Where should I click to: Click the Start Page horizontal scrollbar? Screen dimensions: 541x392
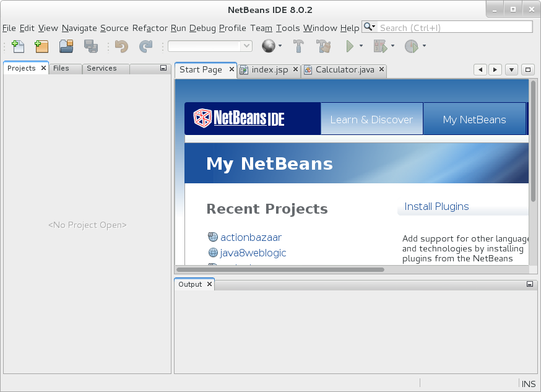pos(280,269)
